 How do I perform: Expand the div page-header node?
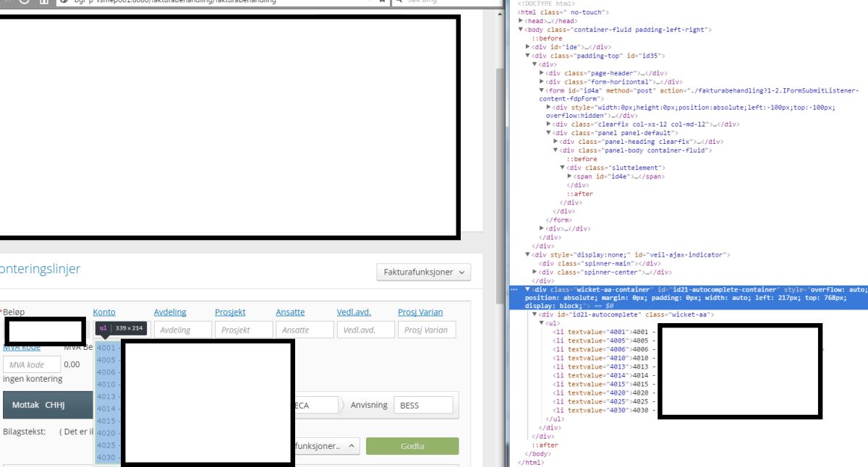[x=542, y=73]
